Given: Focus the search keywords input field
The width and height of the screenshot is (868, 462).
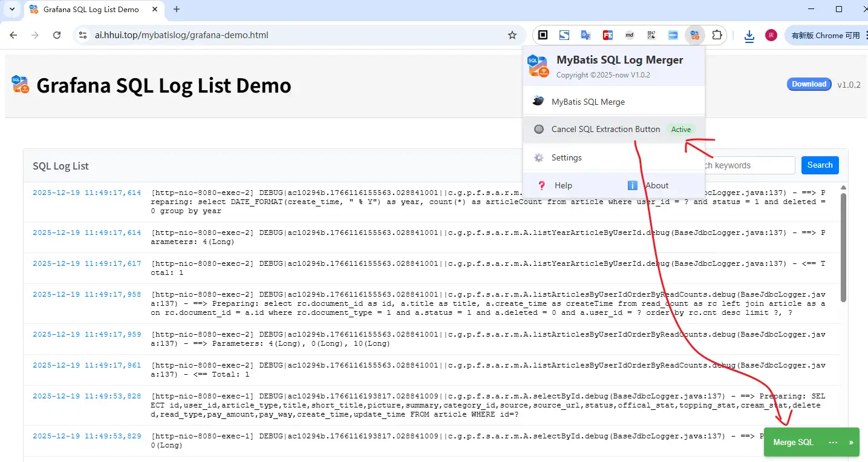Looking at the screenshot, I should (749, 165).
